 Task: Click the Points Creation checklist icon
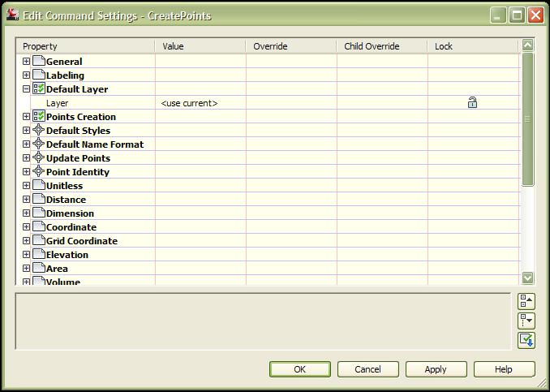pyautogui.click(x=39, y=116)
